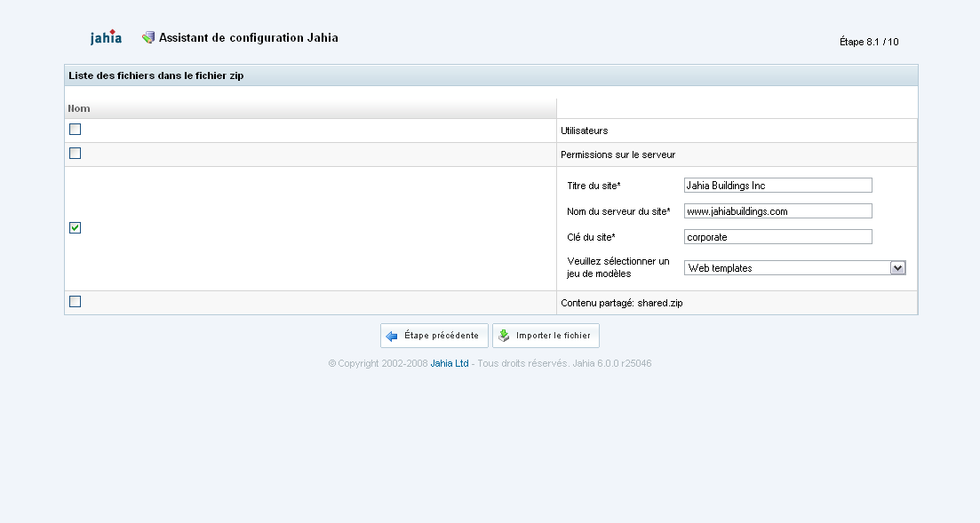Click the configuration wizard icon beside the title
Screen dimensions: 980x523
pyautogui.click(x=148, y=38)
